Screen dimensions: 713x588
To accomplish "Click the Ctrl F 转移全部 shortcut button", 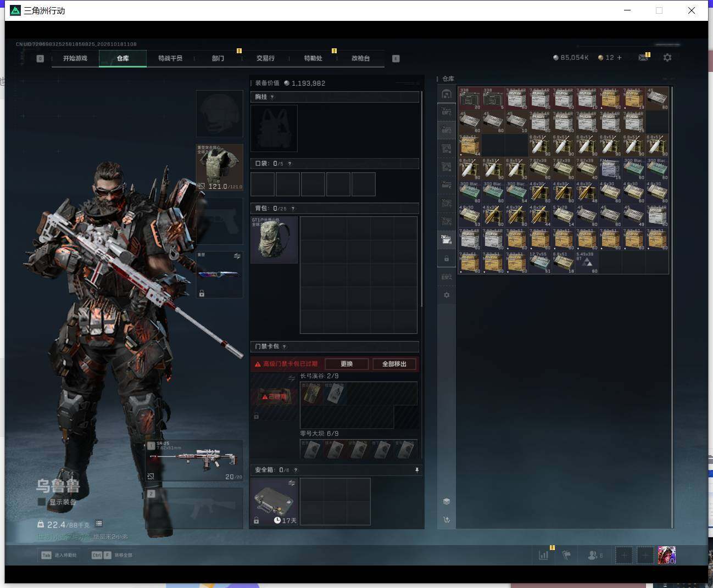I will [x=112, y=555].
